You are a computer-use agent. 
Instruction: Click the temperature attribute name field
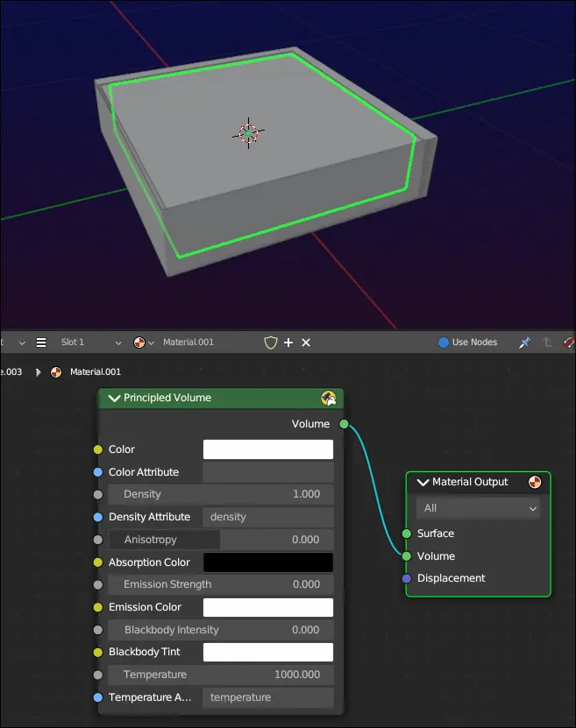(x=268, y=697)
